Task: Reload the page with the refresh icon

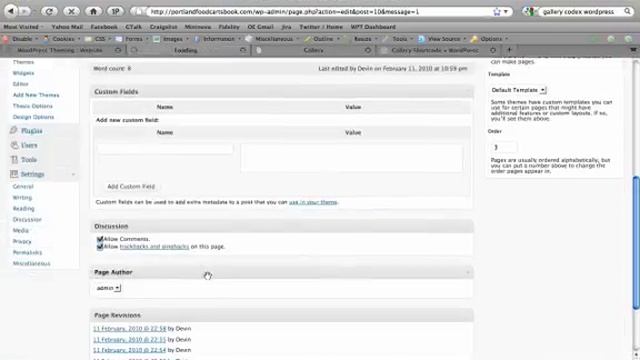Action: coord(49,11)
